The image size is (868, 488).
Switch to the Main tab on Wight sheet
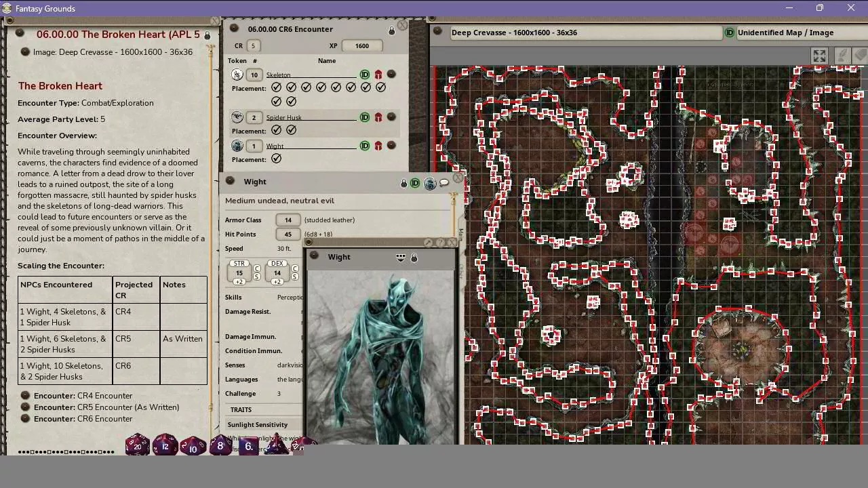(460, 235)
